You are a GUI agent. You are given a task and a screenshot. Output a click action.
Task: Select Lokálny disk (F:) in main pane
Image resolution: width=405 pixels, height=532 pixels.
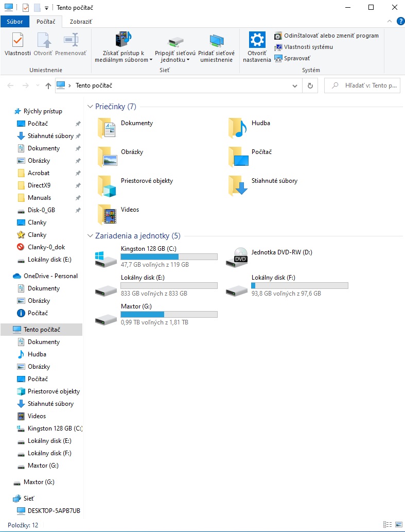click(287, 286)
